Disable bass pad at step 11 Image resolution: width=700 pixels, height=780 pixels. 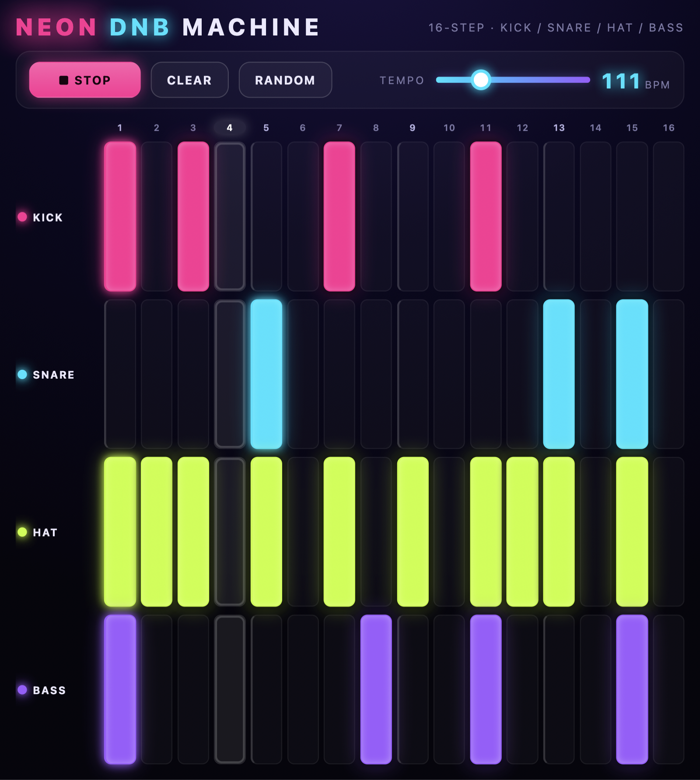[x=486, y=689]
